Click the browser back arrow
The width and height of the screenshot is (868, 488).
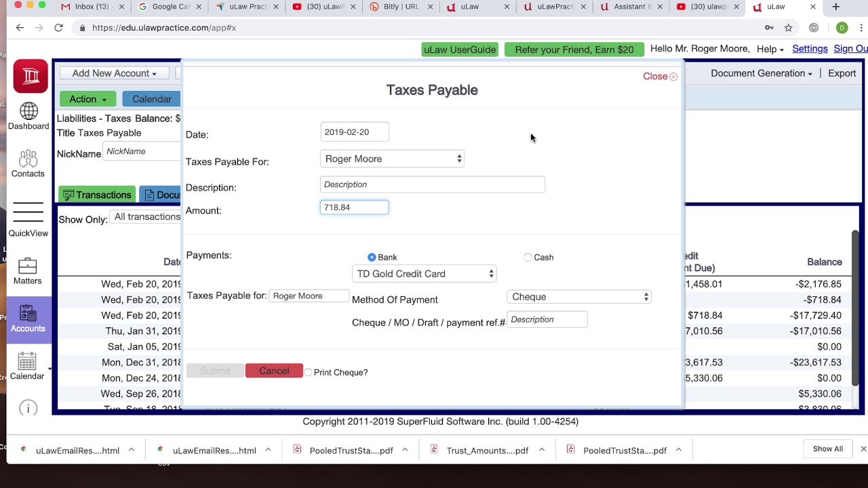pos(20,28)
